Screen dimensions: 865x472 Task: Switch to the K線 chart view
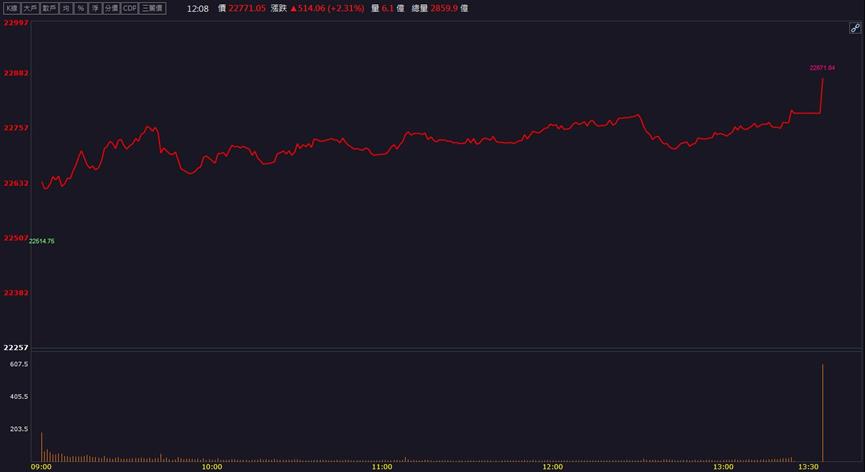pyautogui.click(x=12, y=8)
